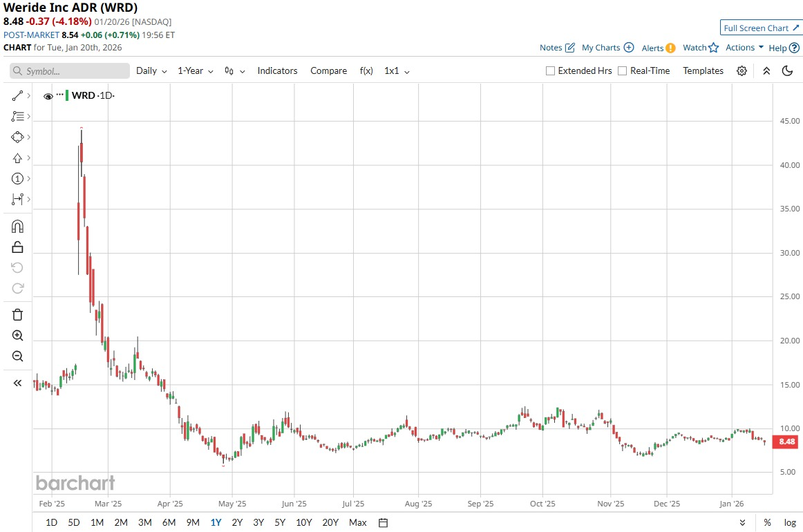
Task: Select the 2Y time range
Action: click(237, 523)
